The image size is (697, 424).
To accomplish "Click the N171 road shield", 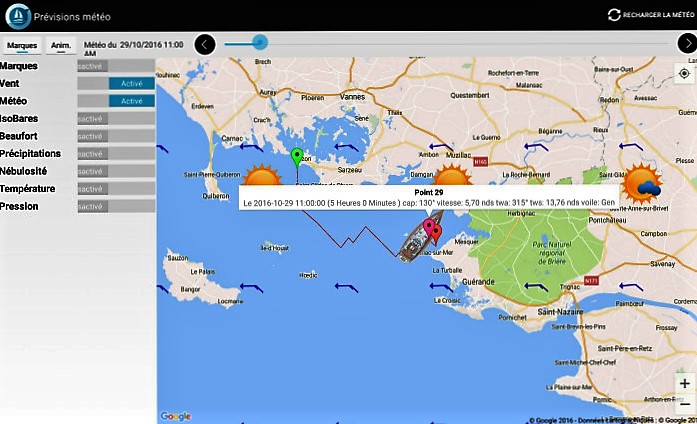I will 591,281.
